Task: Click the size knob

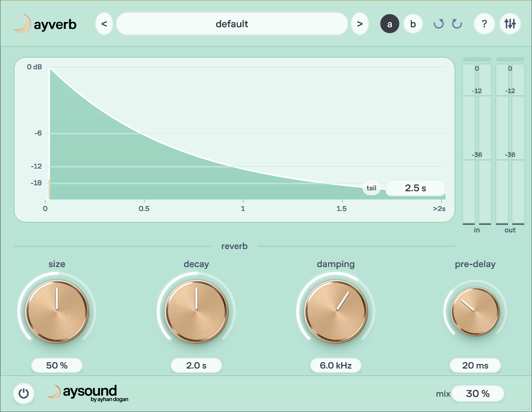Action: [x=57, y=311]
